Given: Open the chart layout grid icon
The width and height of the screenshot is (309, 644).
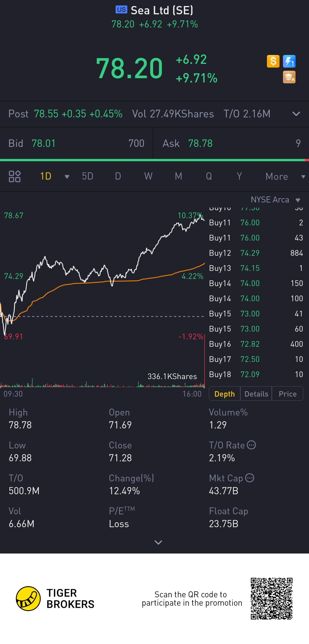Looking at the screenshot, I should coord(15,176).
